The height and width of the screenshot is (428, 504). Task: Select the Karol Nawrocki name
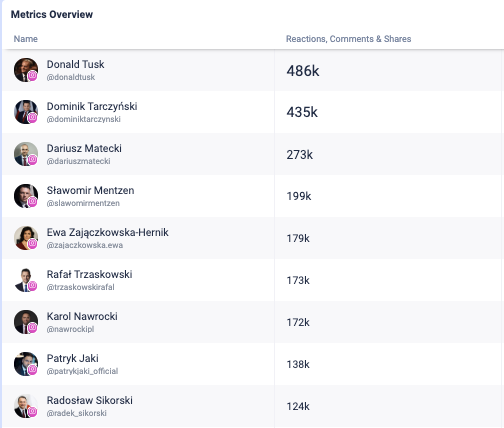coord(82,316)
